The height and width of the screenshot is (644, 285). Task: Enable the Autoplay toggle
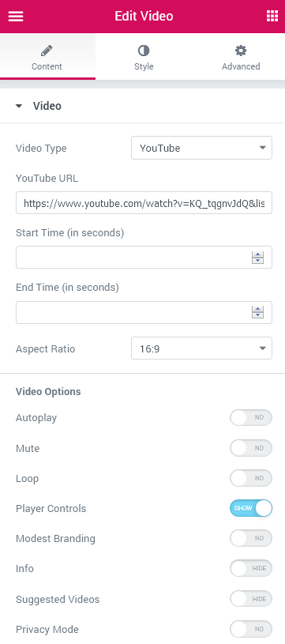coord(251,418)
